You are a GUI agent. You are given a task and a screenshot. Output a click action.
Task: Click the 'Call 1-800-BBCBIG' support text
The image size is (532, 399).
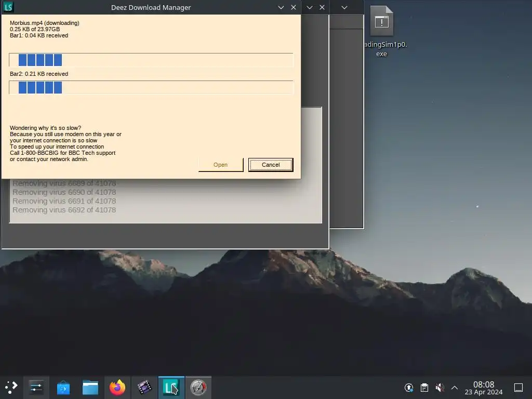62,153
